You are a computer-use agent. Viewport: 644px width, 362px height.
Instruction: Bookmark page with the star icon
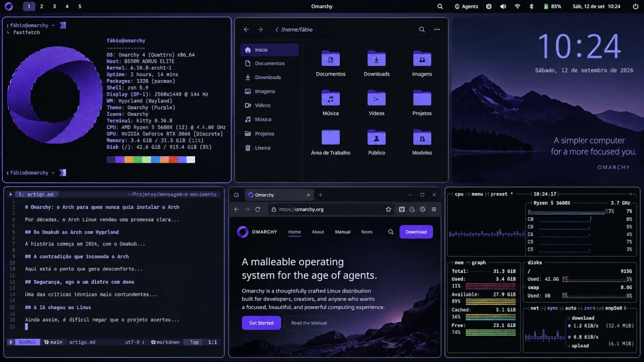(x=389, y=209)
